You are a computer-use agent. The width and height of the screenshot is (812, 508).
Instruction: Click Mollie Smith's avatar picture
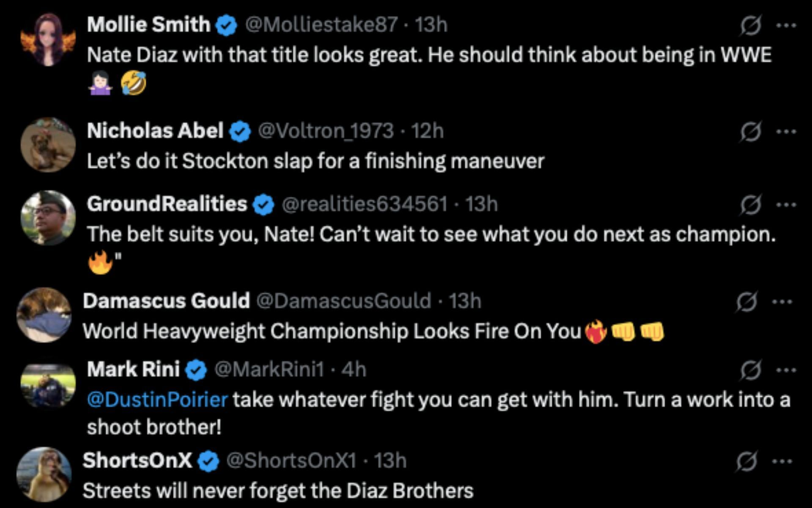tap(48, 39)
